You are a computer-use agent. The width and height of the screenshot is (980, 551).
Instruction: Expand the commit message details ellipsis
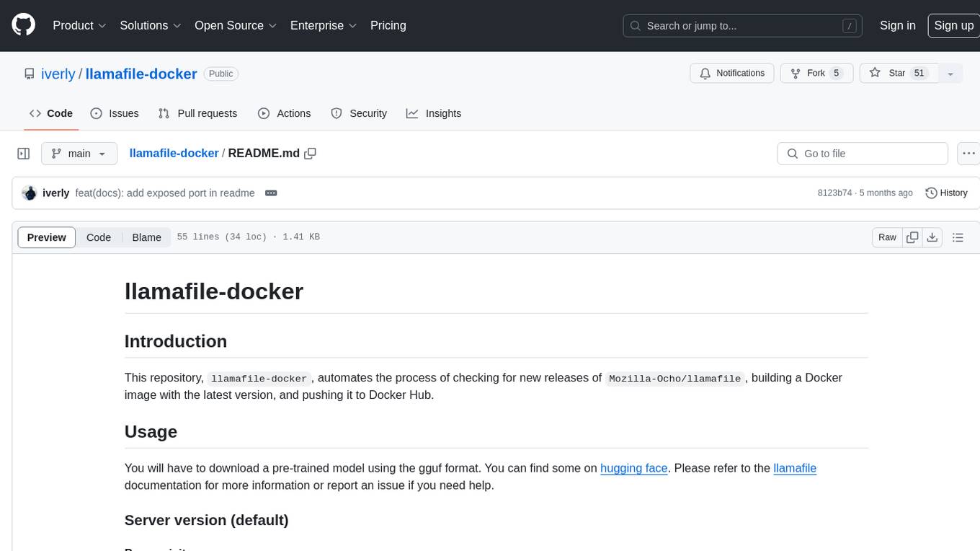pyautogui.click(x=271, y=193)
